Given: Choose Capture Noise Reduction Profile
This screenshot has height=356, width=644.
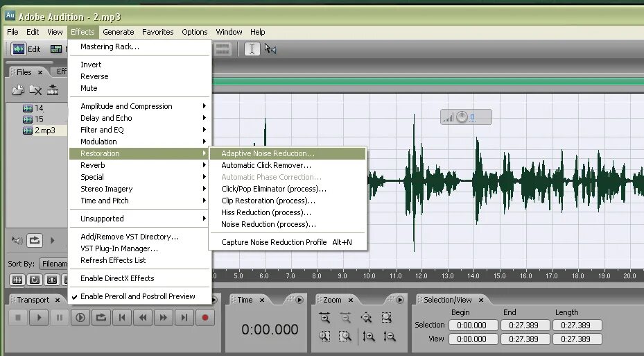Looking at the screenshot, I should (x=288, y=243).
